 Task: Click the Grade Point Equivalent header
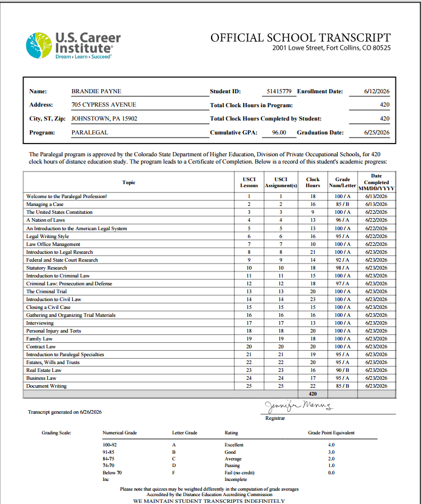(331, 433)
